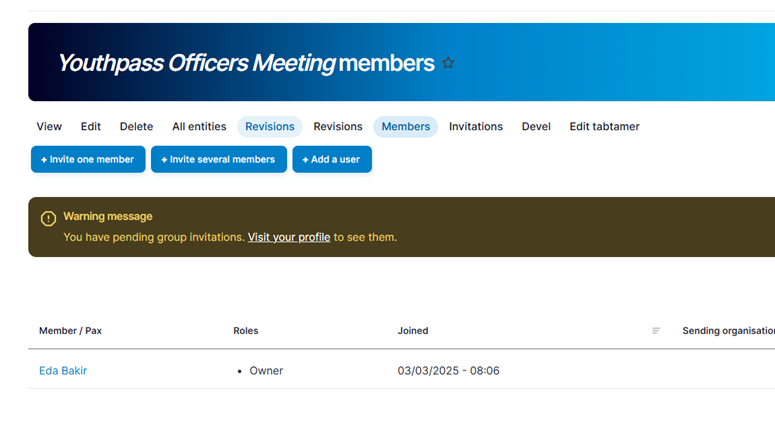Select the highlighted Revisions tab
The image size is (775, 421).
point(269,126)
